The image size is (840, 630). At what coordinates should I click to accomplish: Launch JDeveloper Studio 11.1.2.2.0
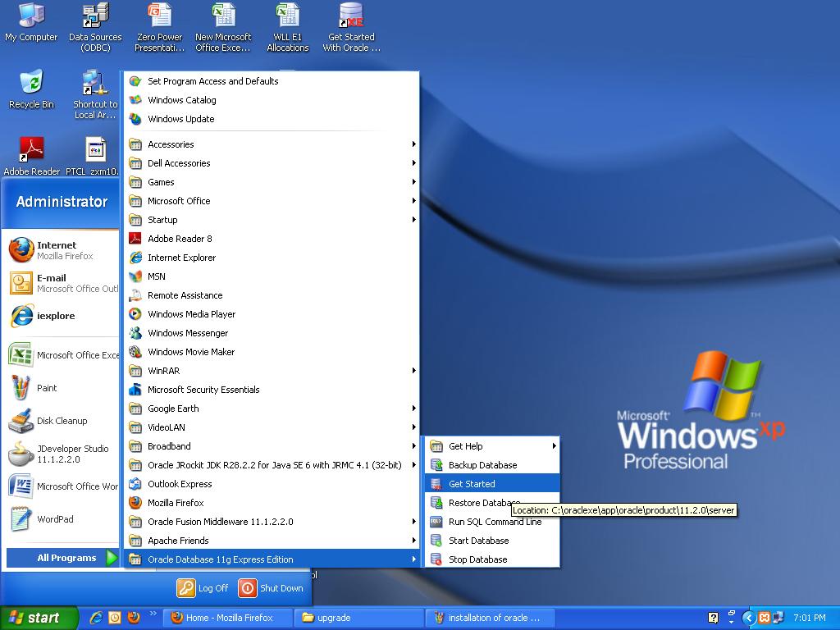[61, 454]
